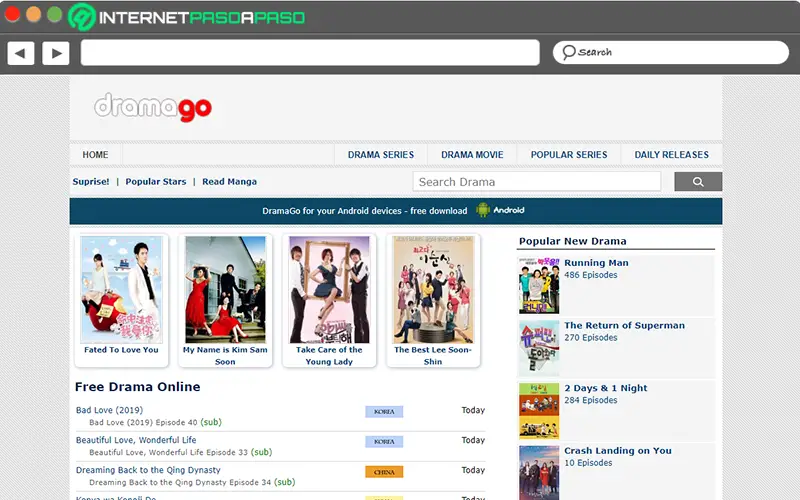Click the 10 Episodes text

click(x=588, y=463)
